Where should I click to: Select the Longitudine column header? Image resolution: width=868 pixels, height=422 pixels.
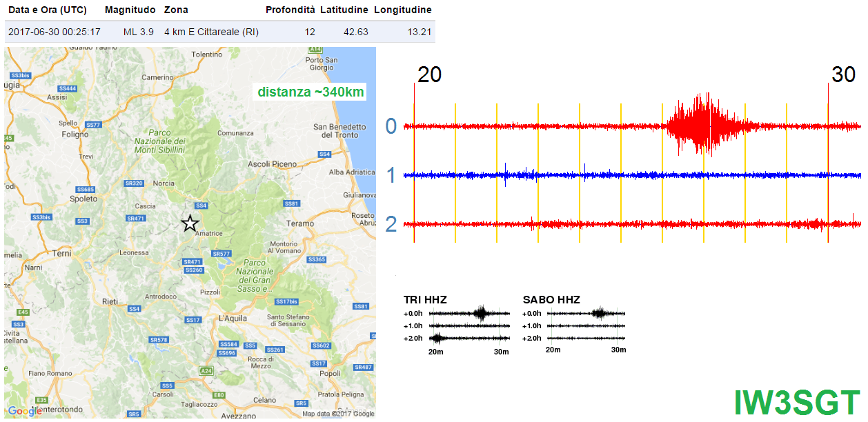[x=403, y=10]
